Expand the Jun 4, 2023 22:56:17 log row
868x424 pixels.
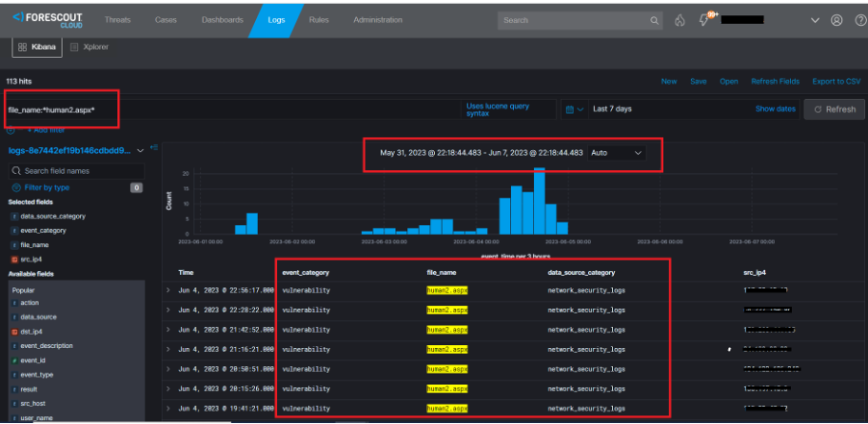[168, 286]
